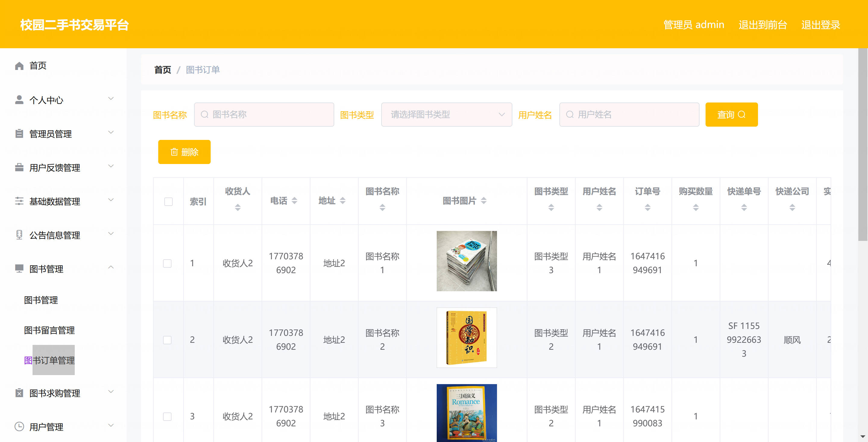Open the row 2 国学知识 book cover
This screenshot has width=868, height=442.
(466, 337)
